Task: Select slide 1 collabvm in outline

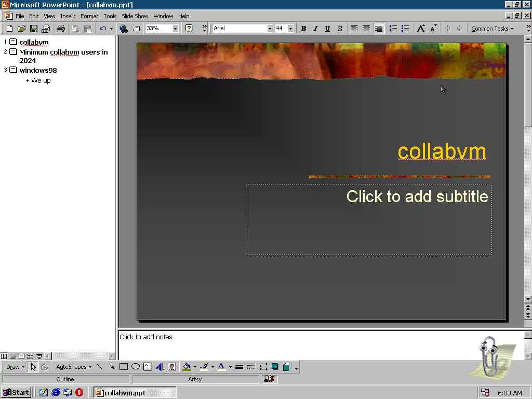Action: click(34, 43)
